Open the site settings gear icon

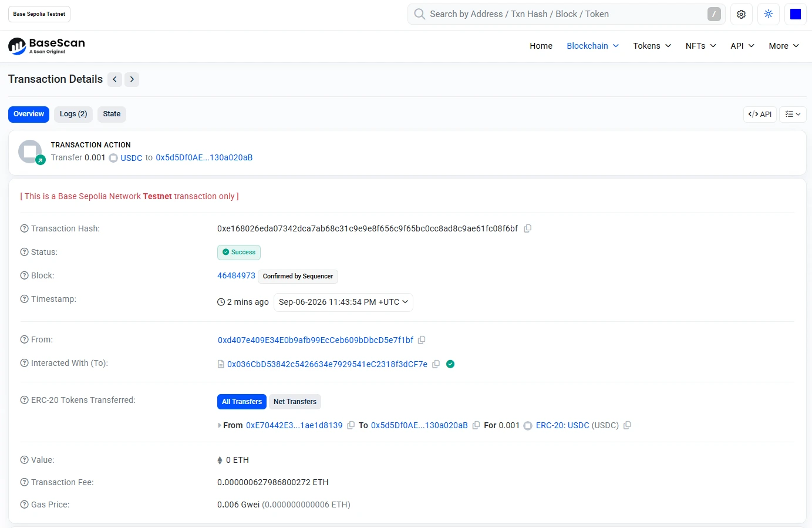coord(741,14)
